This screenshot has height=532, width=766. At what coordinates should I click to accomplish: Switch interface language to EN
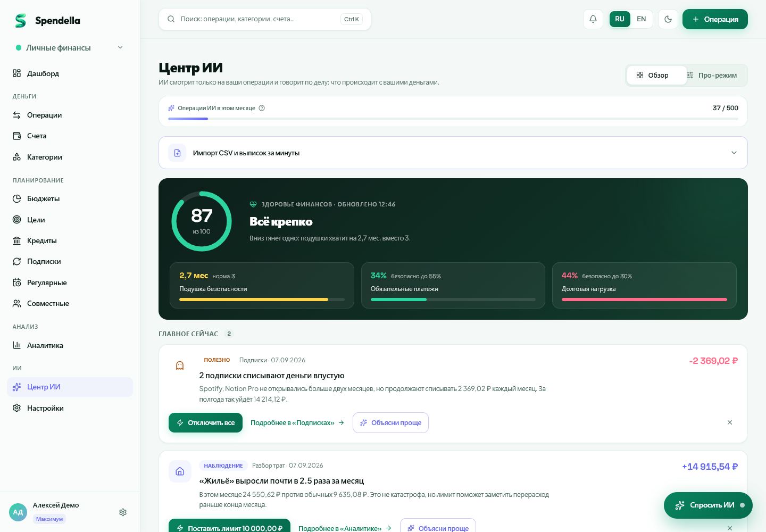tap(642, 19)
